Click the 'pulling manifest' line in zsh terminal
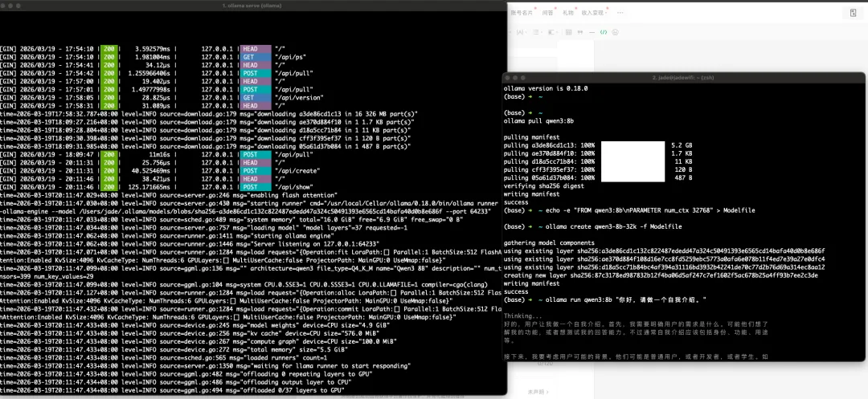 (531, 137)
